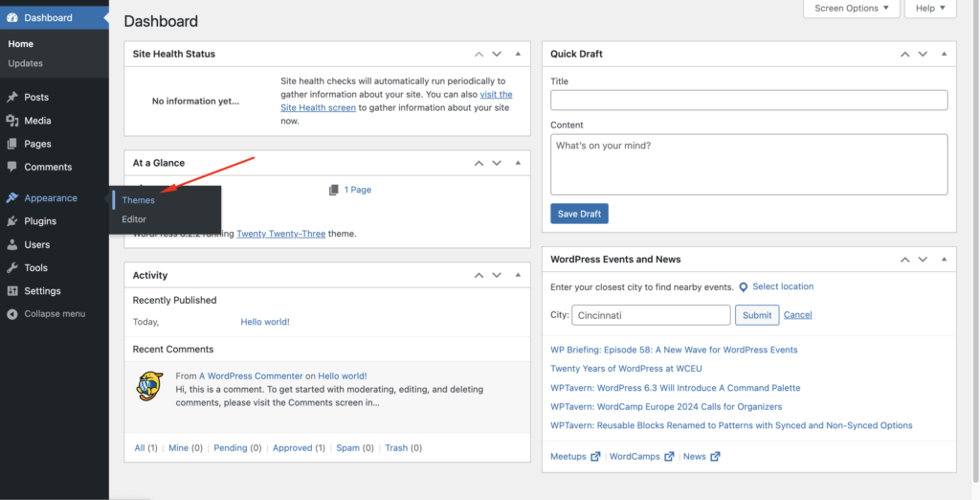Image resolution: width=980 pixels, height=500 pixels.
Task: Show All comments filter
Action: (x=140, y=448)
